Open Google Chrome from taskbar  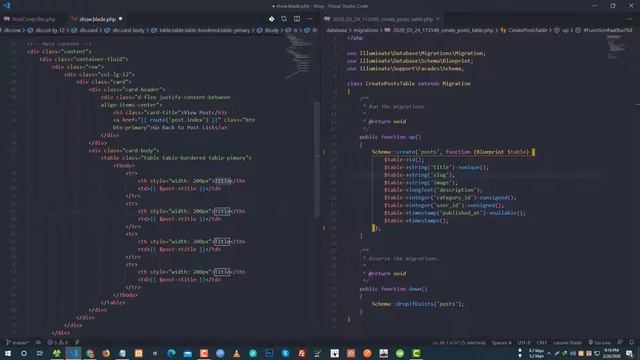(x=90, y=353)
